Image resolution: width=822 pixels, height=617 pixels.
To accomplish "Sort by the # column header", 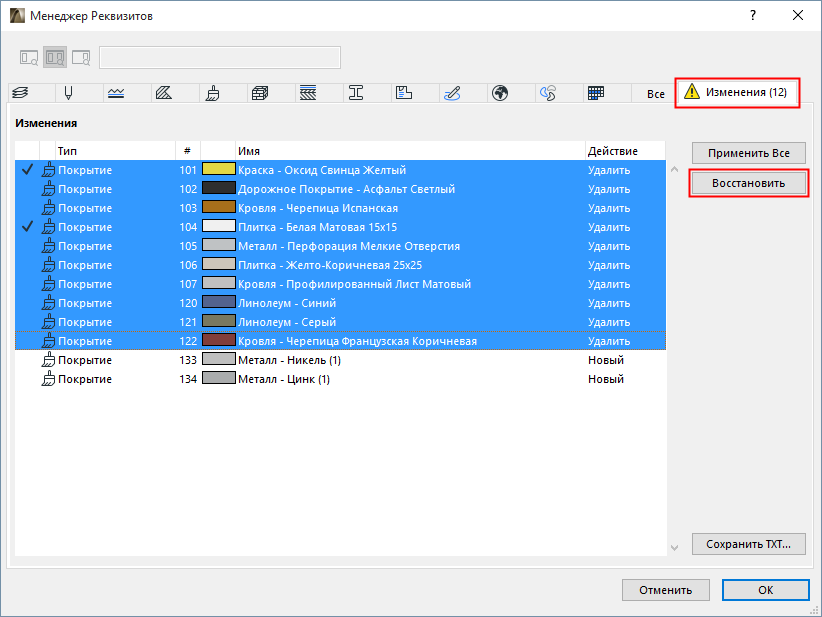I will pos(188,151).
